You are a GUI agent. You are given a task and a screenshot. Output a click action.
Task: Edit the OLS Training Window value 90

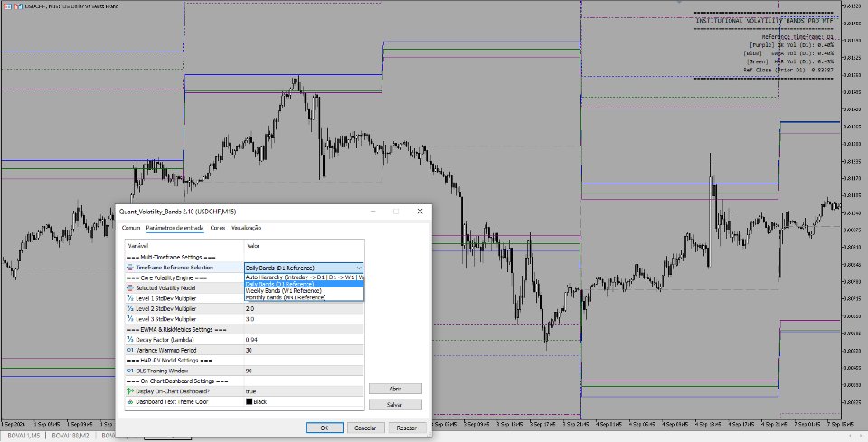tap(304, 371)
